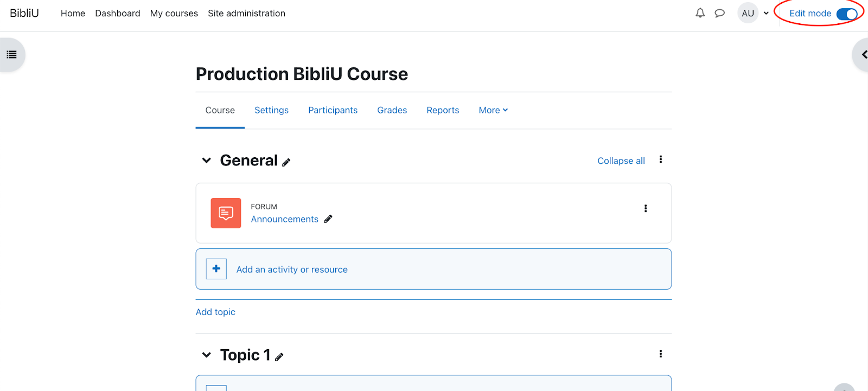This screenshot has height=391, width=868.
Task: Click the Topic 1 section heading text
Action: click(245, 355)
